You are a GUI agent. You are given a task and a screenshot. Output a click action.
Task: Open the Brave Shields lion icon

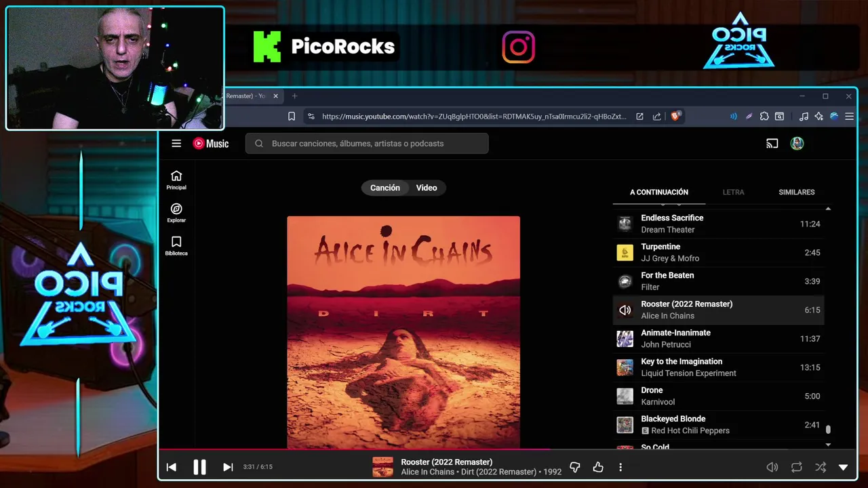click(x=675, y=117)
